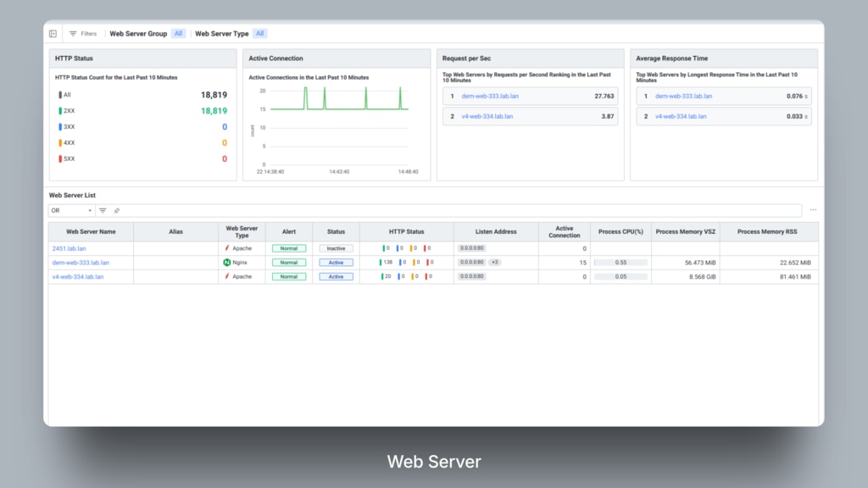The height and width of the screenshot is (488, 868).
Task: Sort by Web Server Name column header
Action: click(x=91, y=231)
